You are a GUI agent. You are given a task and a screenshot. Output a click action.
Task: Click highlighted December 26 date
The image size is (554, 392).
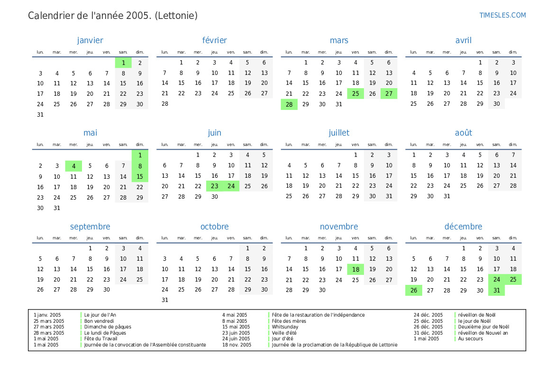[x=414, y=291]
